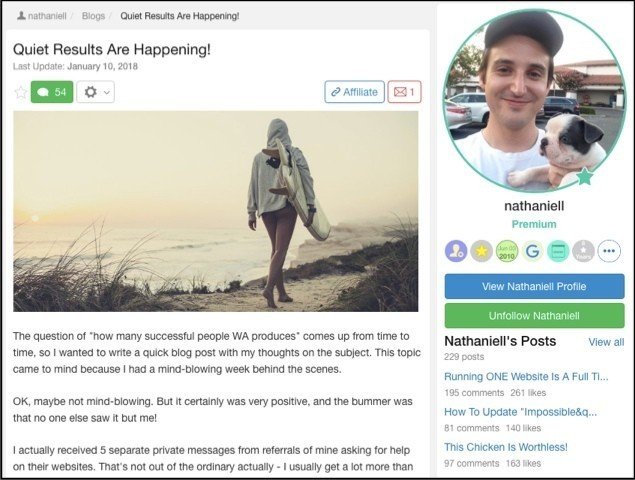Click the yellow star badge icon
This screenshot has height=480, width=635.
click(482, 251)
